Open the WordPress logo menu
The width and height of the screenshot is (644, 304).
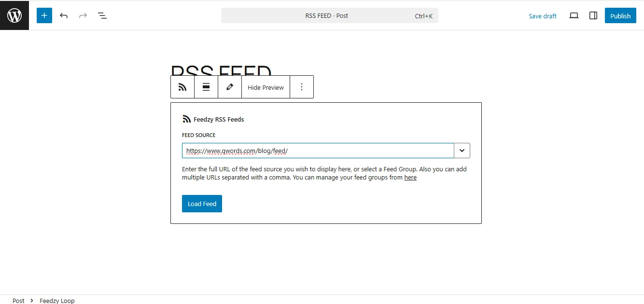point(14,15)
